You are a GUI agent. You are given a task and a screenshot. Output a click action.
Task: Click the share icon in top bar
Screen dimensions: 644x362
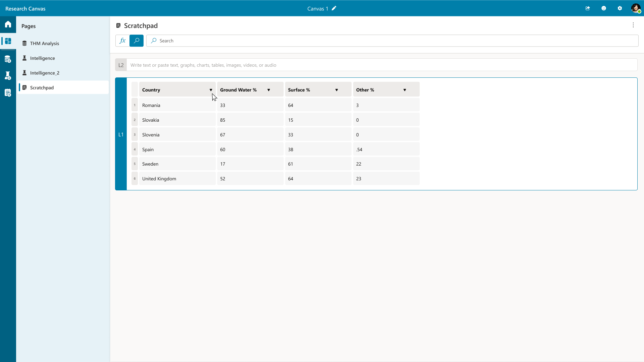588,8
